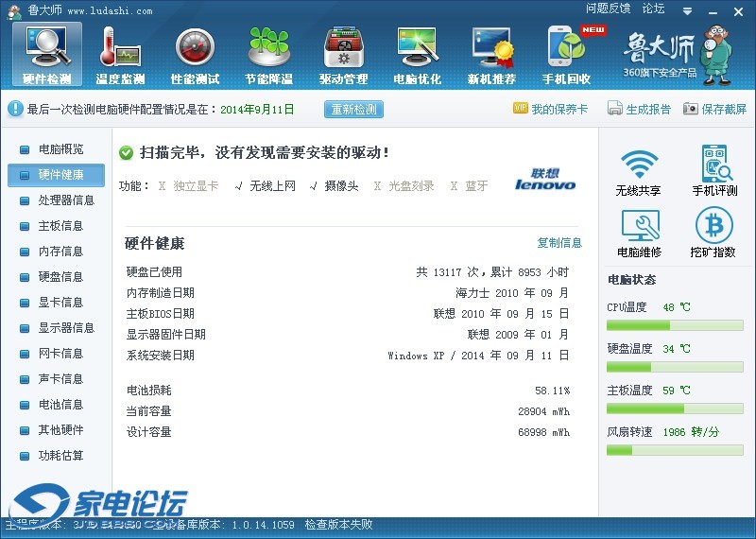Click 生成报告 generate report
756x539 pixels.
click(x=640, y=109)
